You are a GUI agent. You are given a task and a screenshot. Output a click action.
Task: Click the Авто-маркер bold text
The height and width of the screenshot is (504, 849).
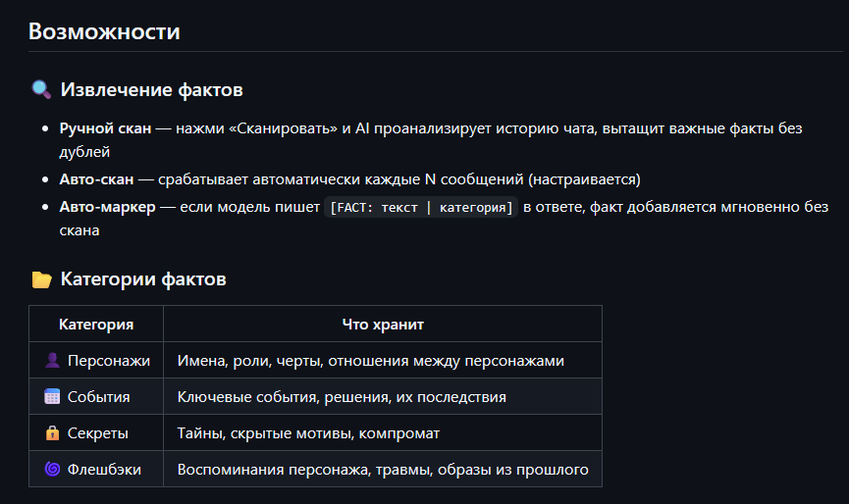[107, 207]
